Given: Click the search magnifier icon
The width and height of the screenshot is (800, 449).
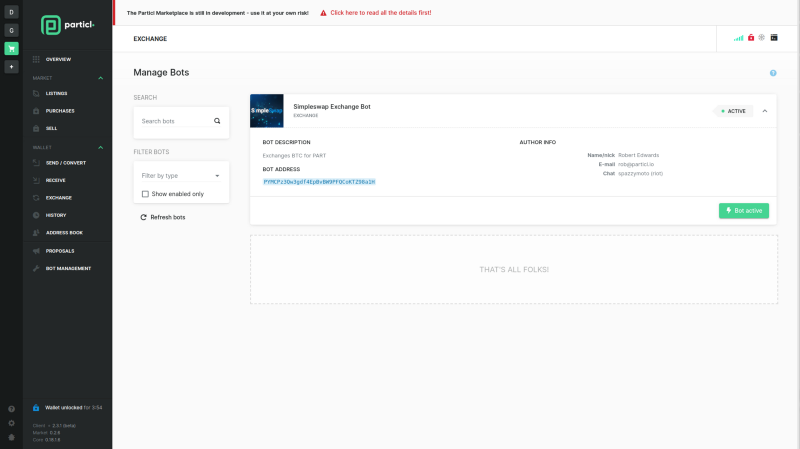Looking at the screenshot, I should click(217, 121).
